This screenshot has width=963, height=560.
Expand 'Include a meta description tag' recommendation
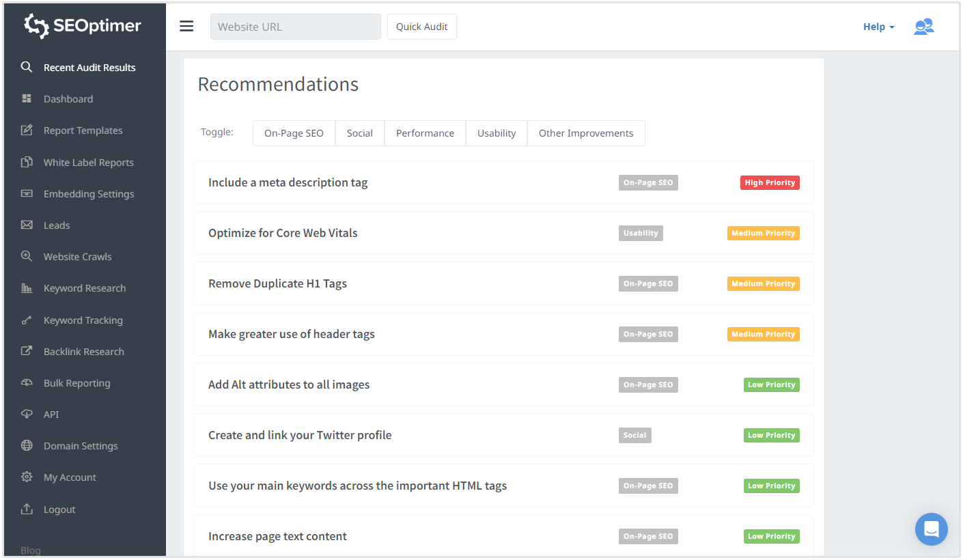point(288,182)
